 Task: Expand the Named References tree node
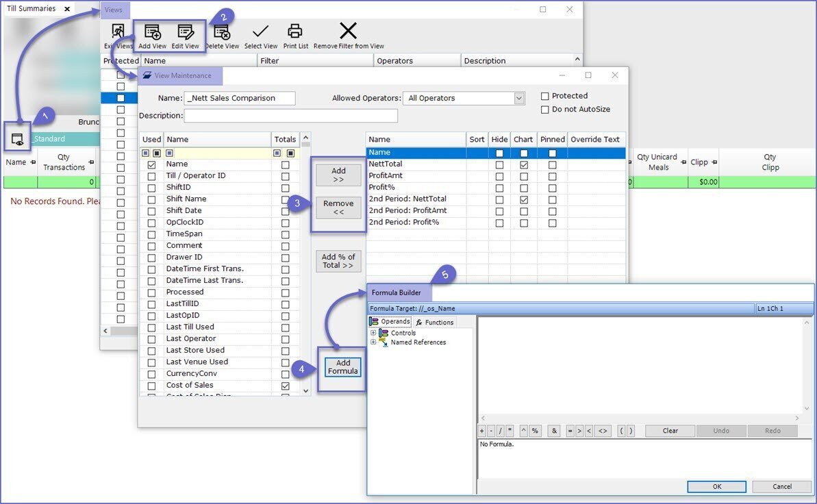point(373,342)
